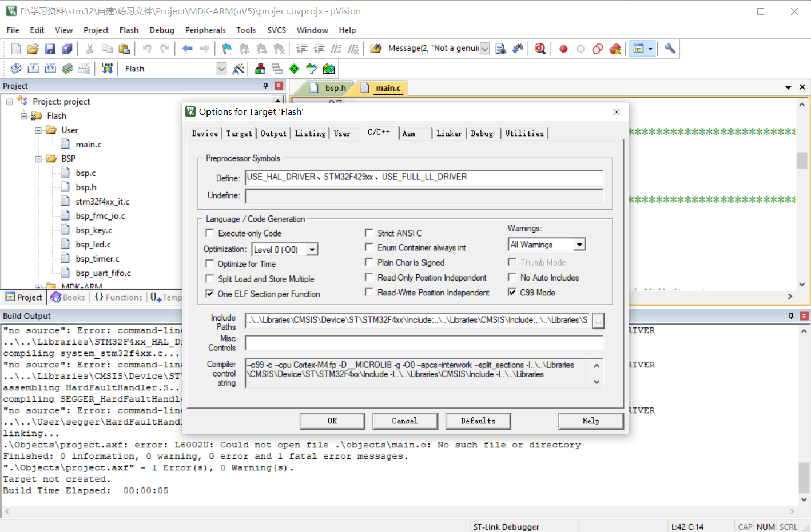Screen dimensions: 811x532
Task: Check Read-Write Position Independent
Action: [x=369, y=292]
